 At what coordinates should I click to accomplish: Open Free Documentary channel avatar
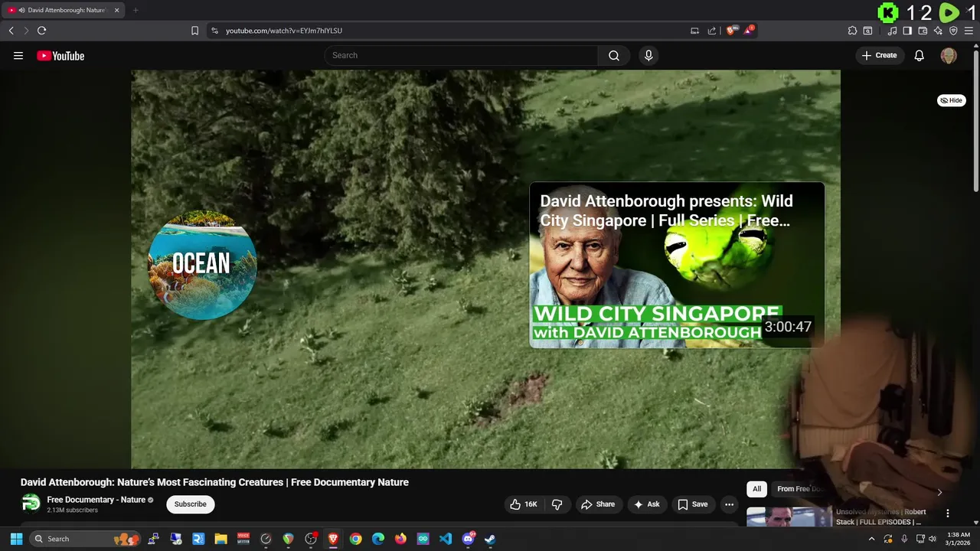(31, 504)
